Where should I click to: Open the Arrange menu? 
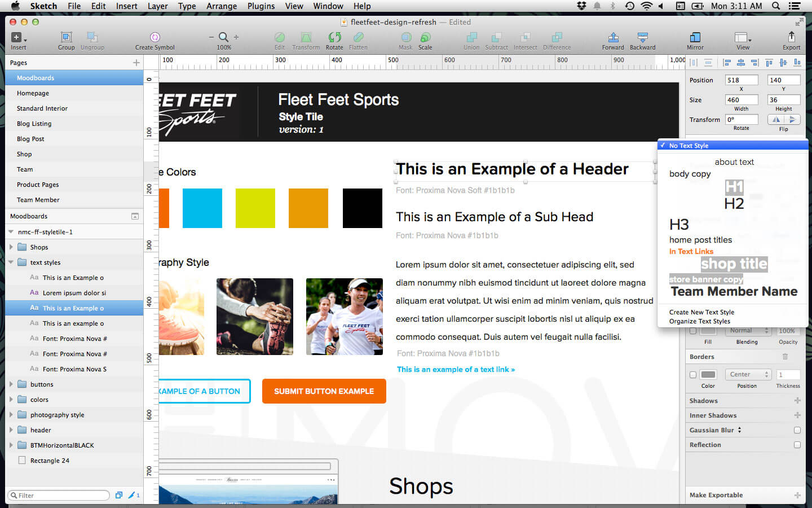point(221,6)
